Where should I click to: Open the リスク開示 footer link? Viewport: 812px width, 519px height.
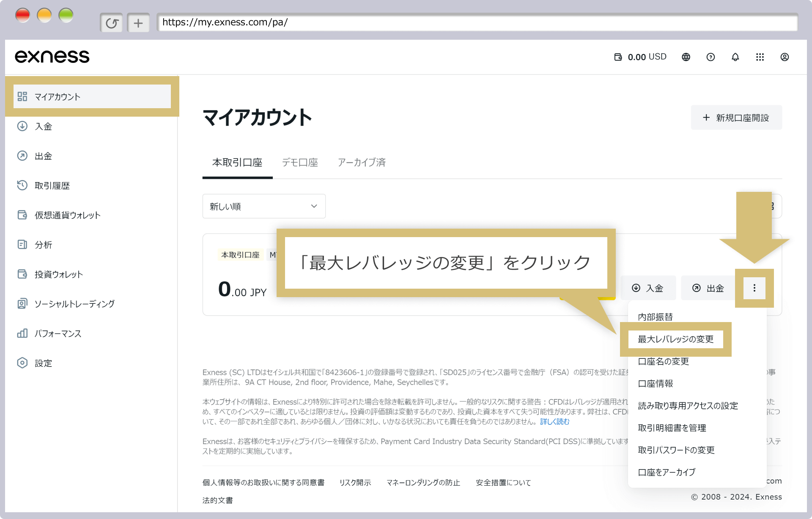pyautogui.click(x=355, y=483)
